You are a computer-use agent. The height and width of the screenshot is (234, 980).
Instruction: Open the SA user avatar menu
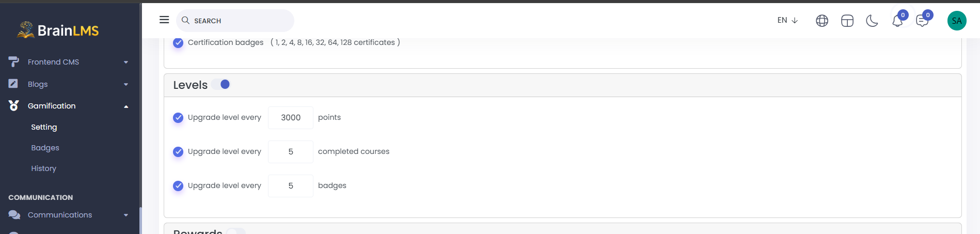[x=957, y=21]
